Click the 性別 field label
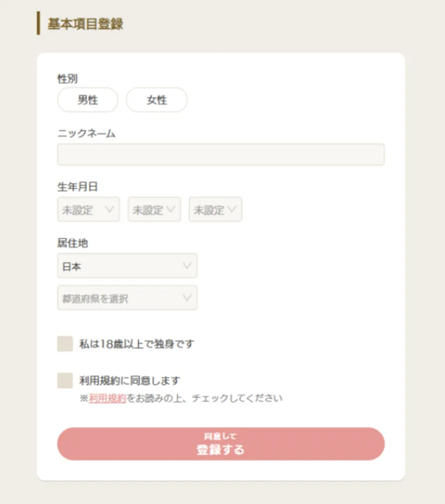This screenshot has width=445, height=504. coord(65,78)
